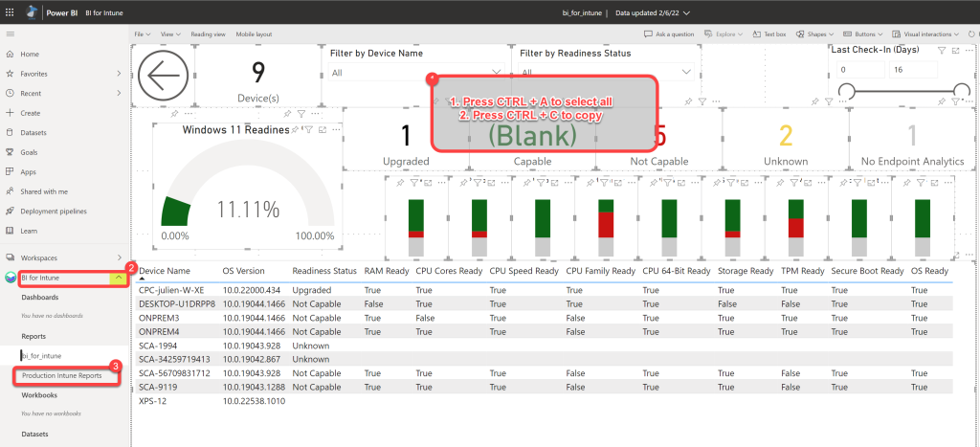Expand the Favorites flyout chevron
The image size is (980, 447).
coord(118,74)
